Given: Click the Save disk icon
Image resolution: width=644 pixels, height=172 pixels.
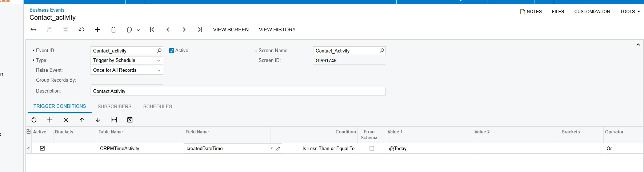Looking at the screenshot, I should point(65,30).
